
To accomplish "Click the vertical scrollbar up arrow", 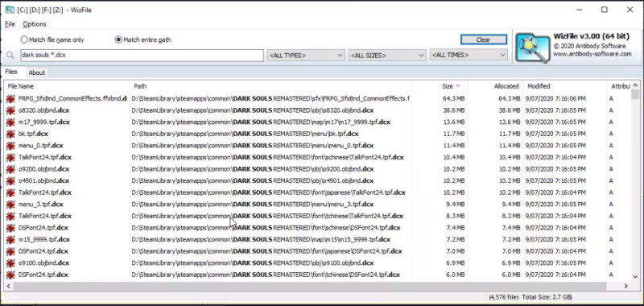I will 635,85.
